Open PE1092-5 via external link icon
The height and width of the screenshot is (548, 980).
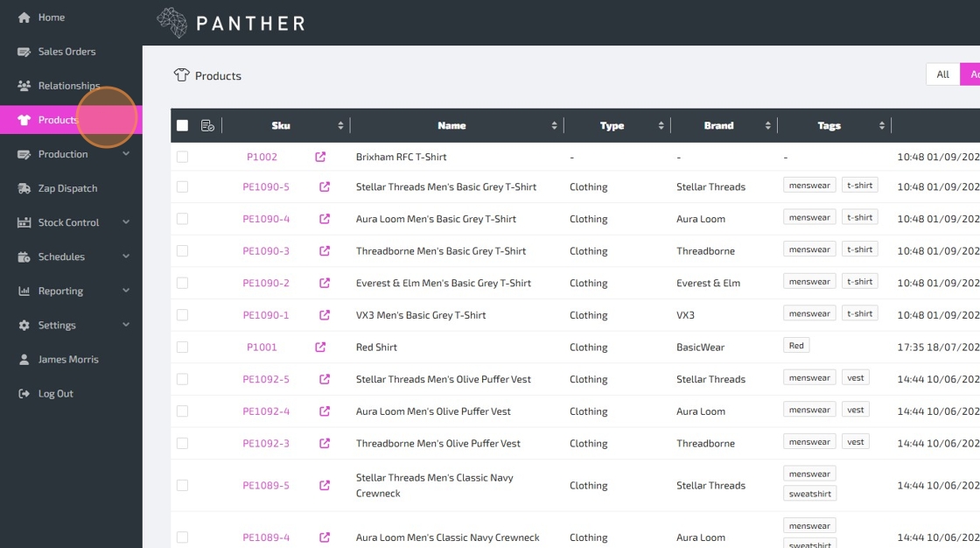[325, 379]
